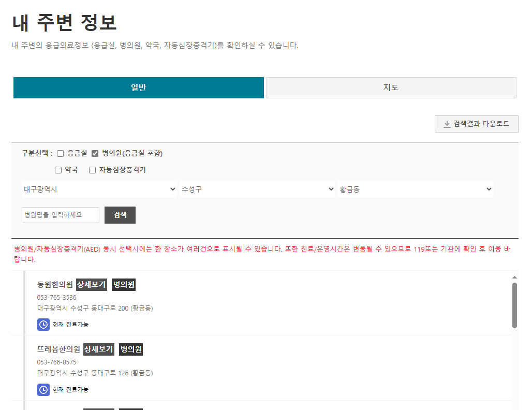Click the 구분선택 label
This screenshot has height=410, width=532.
(37, 153)
